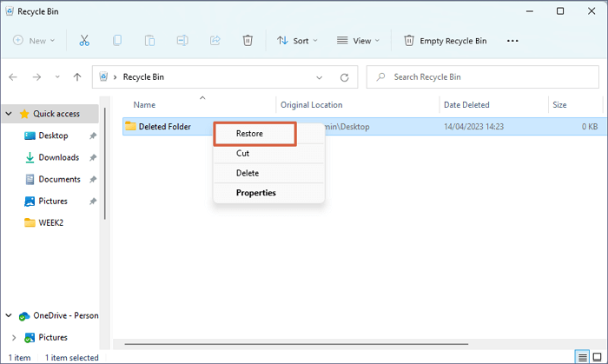This screenshot has width=608, height=364.
Task: Click the Share icon in toolbar
Action: tap(215, 41)
